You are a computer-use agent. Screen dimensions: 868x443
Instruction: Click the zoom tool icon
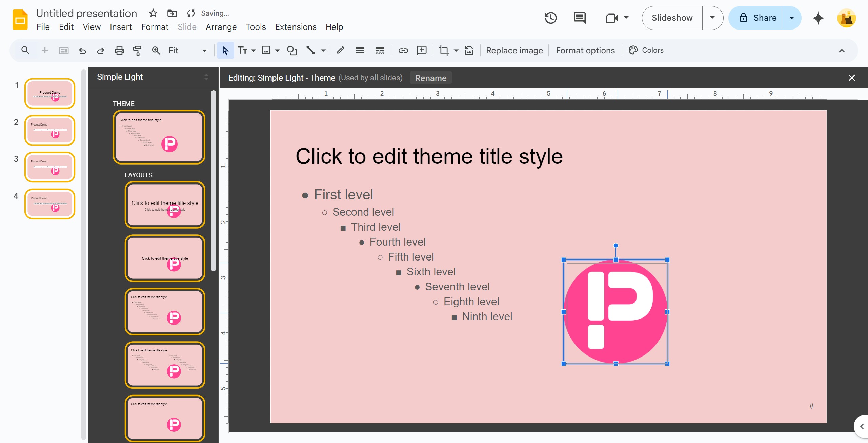[156, 50]
